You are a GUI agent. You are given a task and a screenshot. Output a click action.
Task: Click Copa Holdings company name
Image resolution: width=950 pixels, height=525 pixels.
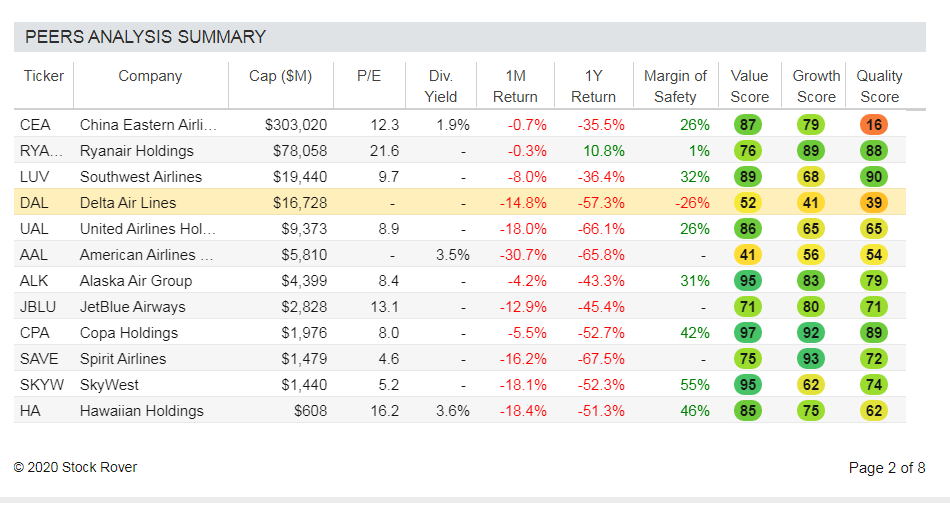point(129,333)
